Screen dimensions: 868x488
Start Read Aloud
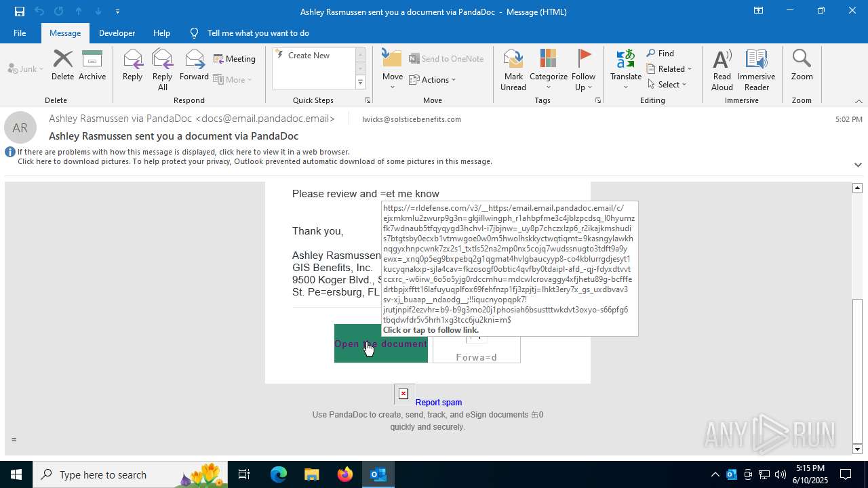[722, 70]
